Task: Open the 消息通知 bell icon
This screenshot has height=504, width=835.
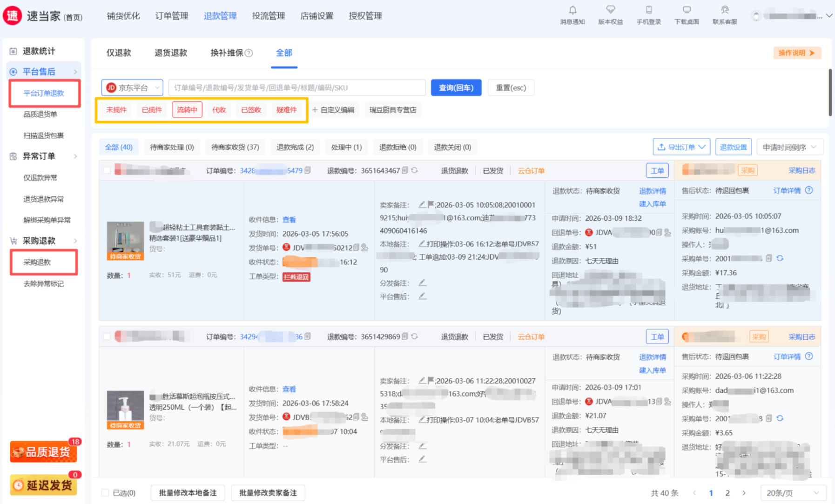Action: tap(572, 10)
